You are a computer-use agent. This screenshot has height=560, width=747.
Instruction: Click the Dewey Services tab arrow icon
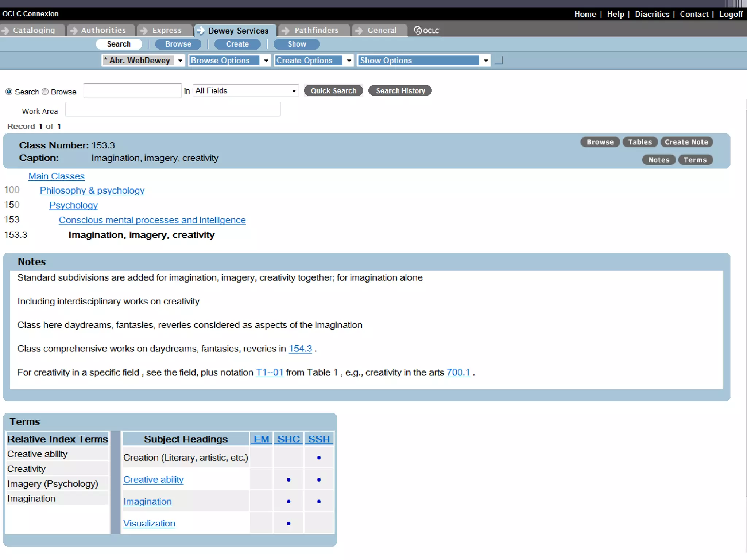201,31
